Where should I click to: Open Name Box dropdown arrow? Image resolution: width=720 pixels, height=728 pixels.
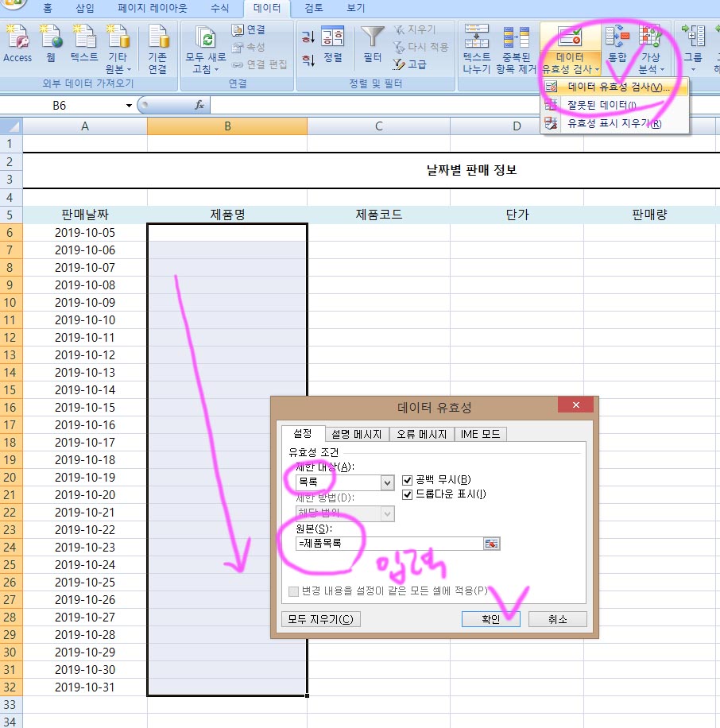pos(129,106)
